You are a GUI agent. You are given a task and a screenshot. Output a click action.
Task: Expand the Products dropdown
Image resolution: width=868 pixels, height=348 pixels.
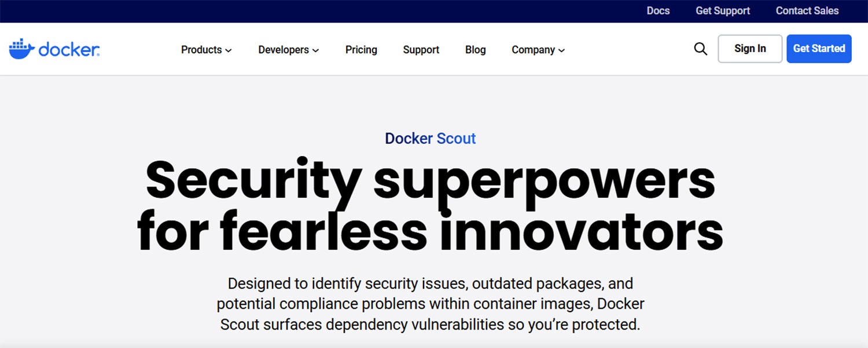201,50
